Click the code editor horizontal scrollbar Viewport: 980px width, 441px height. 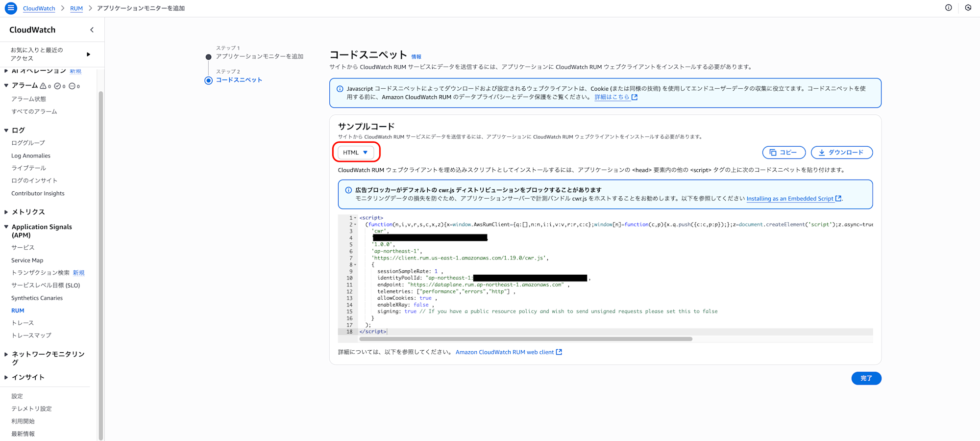point(526,339)
